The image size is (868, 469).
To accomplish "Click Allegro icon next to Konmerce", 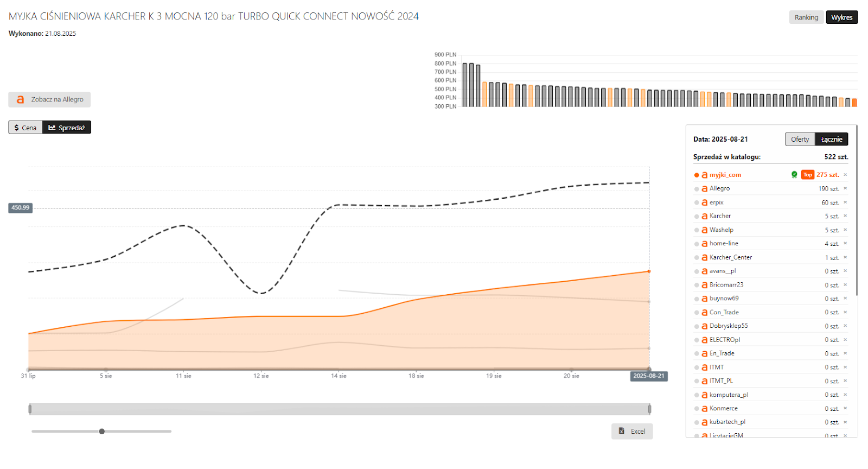I will [x=704, y=409].
